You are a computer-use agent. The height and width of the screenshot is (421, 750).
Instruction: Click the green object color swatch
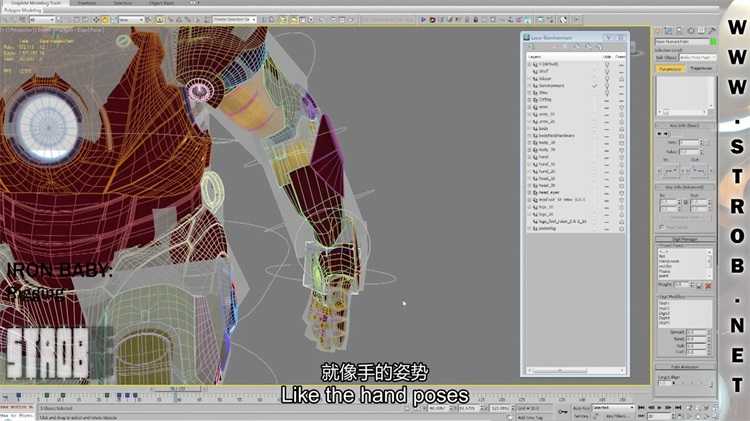(x=713, y=42)
